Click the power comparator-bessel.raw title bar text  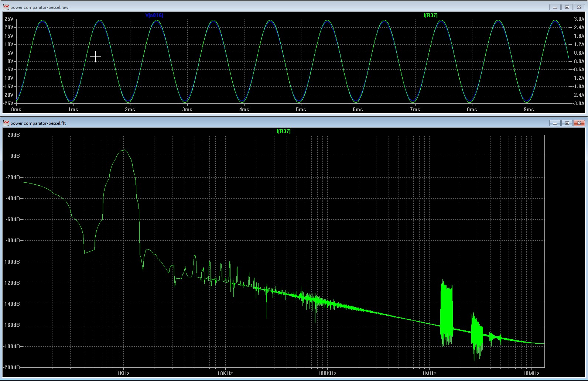[x=39, y=7]
